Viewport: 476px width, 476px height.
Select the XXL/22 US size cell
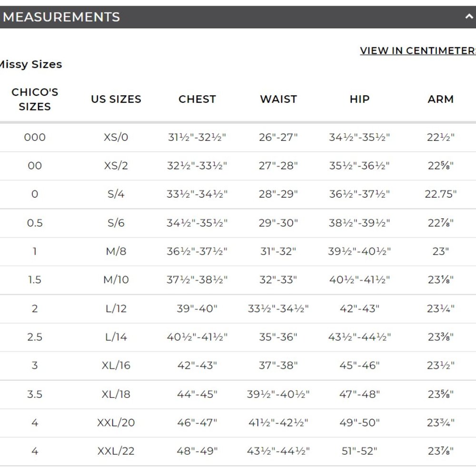[116, 451]
